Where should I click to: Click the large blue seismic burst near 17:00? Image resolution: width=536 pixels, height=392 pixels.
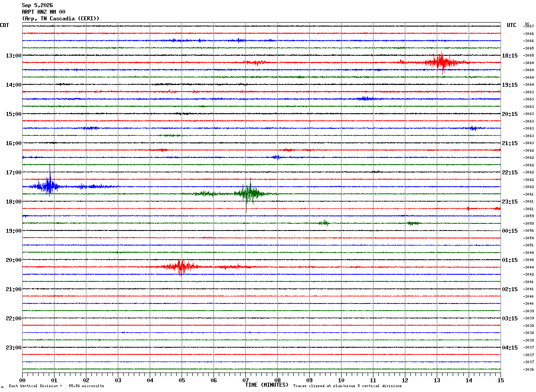[x=48, y=185]
